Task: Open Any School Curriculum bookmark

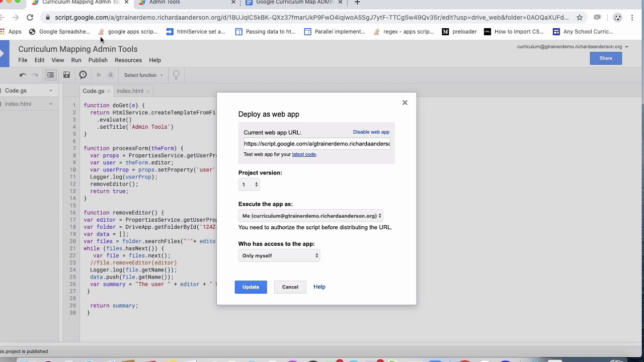Action: click(583, 32)
